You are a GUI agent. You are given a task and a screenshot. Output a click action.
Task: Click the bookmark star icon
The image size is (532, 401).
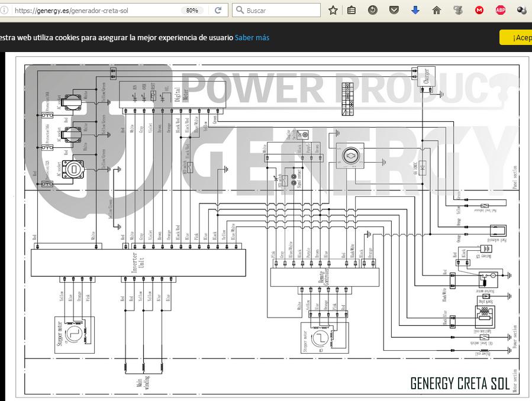[x=333, y=11]
